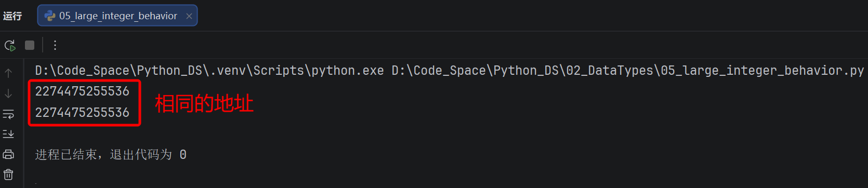The width and height of the screenshot is (868, 188).
Task: Stop the running process
Action: point(30,45)
